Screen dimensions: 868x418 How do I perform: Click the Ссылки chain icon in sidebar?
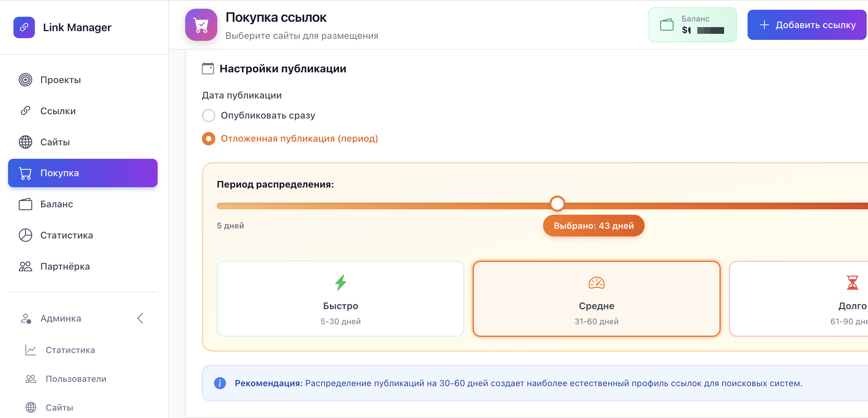point(25,111)
